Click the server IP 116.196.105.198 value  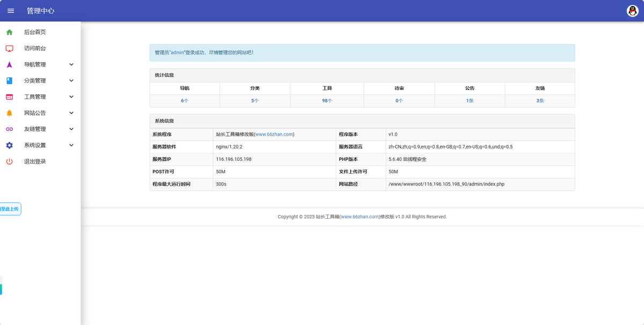233,159
